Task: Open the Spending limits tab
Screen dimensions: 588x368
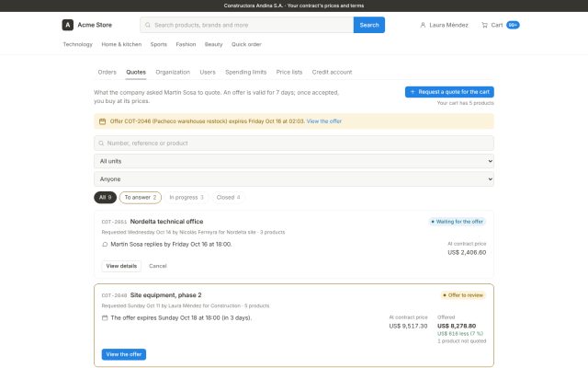Action: 245,72
